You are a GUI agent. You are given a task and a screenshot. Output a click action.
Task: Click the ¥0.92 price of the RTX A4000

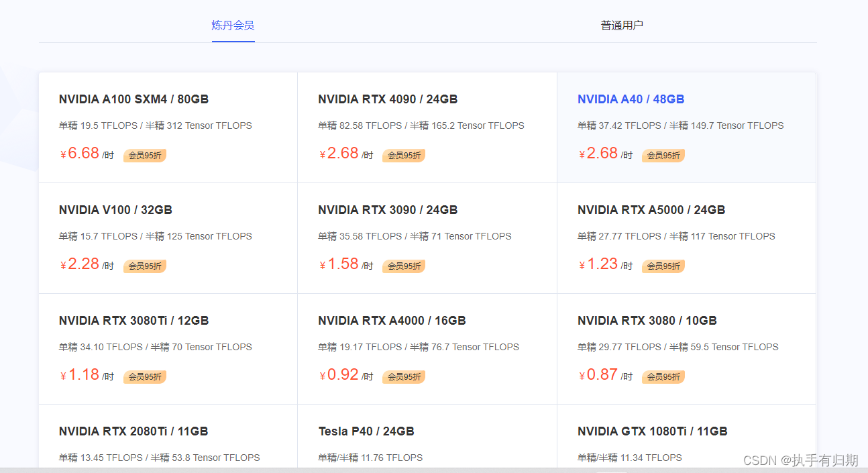[x=339, y=375]
